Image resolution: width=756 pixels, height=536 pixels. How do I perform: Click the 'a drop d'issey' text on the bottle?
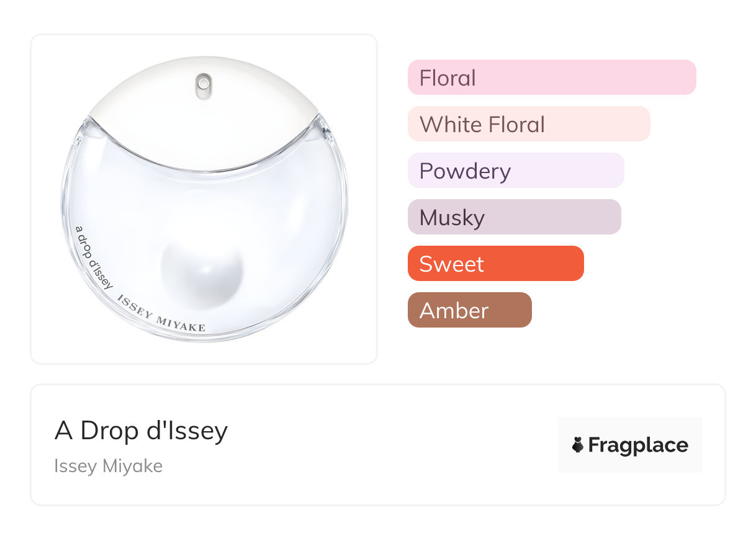(93, 257)
